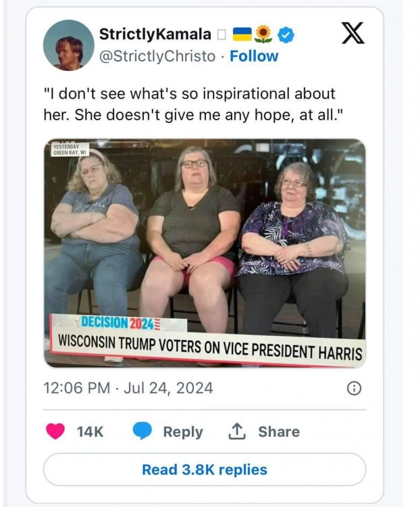
Task: Click the sunflower emoji in display name
Action: pos(263,34)
